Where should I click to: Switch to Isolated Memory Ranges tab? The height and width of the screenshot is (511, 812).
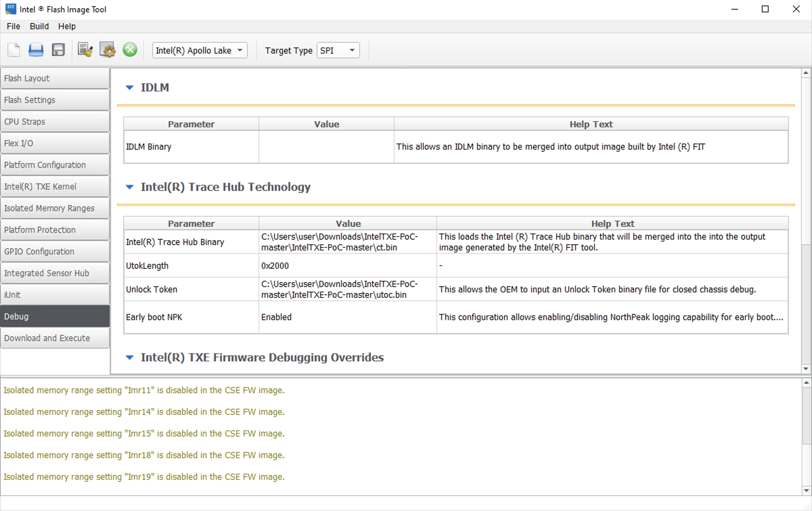[x=55, y=208]
